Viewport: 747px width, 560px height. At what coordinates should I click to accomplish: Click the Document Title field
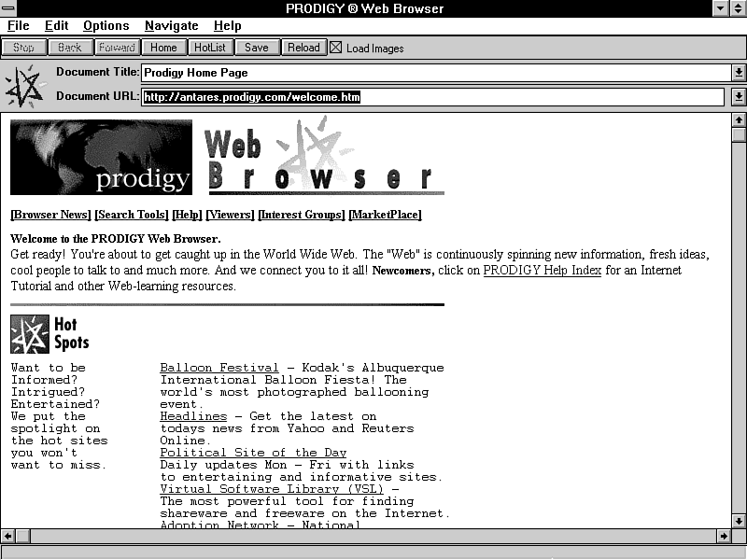pos(436,73)
